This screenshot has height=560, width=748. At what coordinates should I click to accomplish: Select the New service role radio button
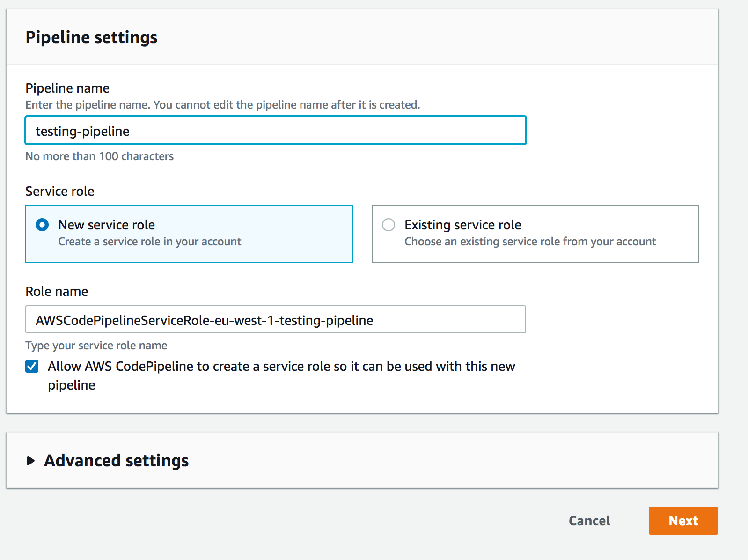click(x=42, y=225)
